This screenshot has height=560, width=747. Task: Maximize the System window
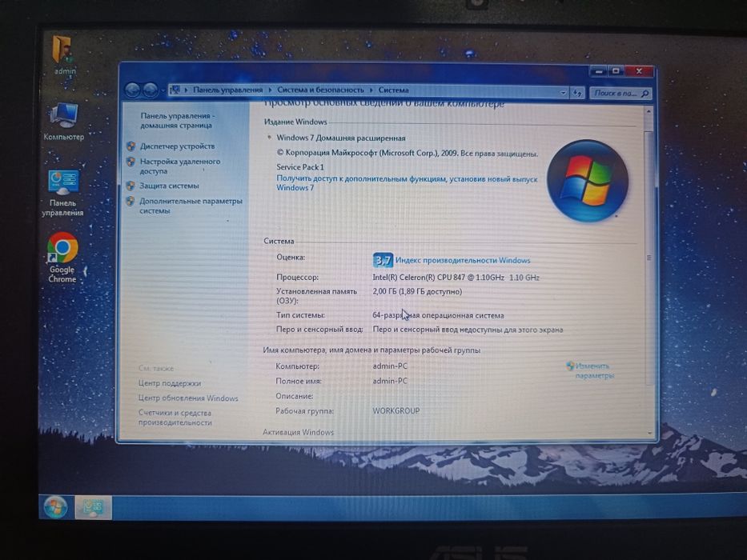pyautogui.click(x=616, y=71)
